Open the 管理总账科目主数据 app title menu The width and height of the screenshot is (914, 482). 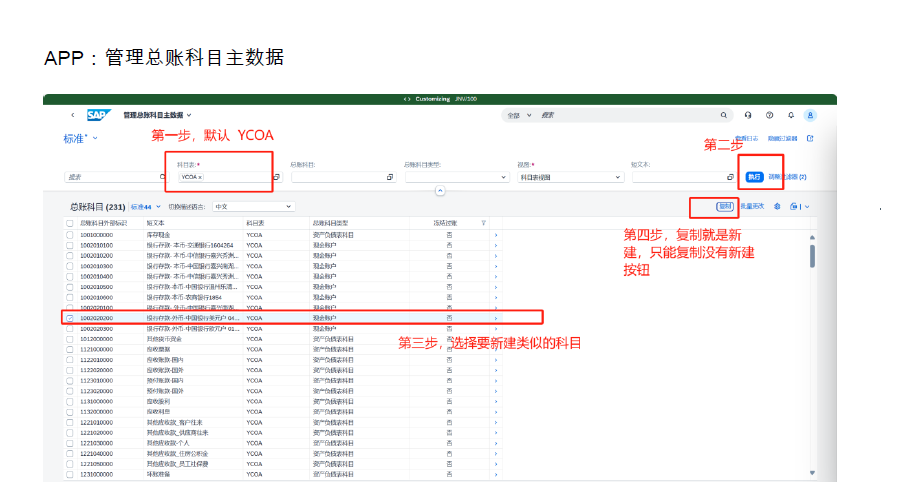pos(157,115)
